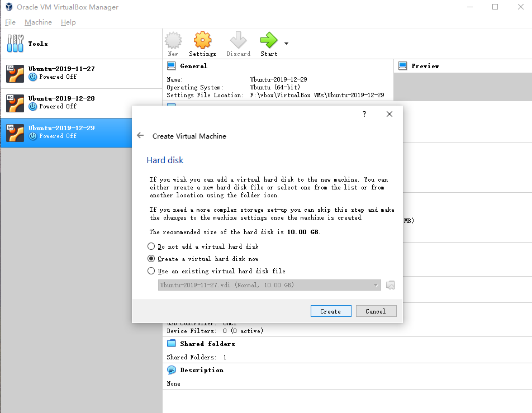
Task: Minimize the VirtualBox Manager window
Action: (470, 7)
